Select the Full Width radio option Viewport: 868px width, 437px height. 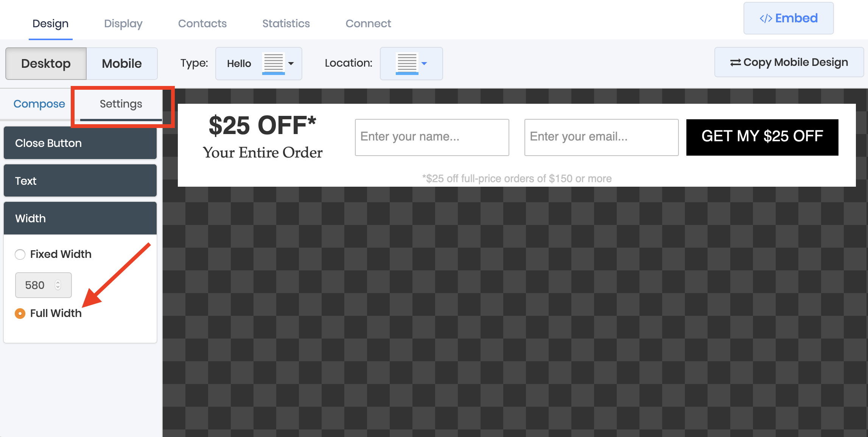(20, 314)
